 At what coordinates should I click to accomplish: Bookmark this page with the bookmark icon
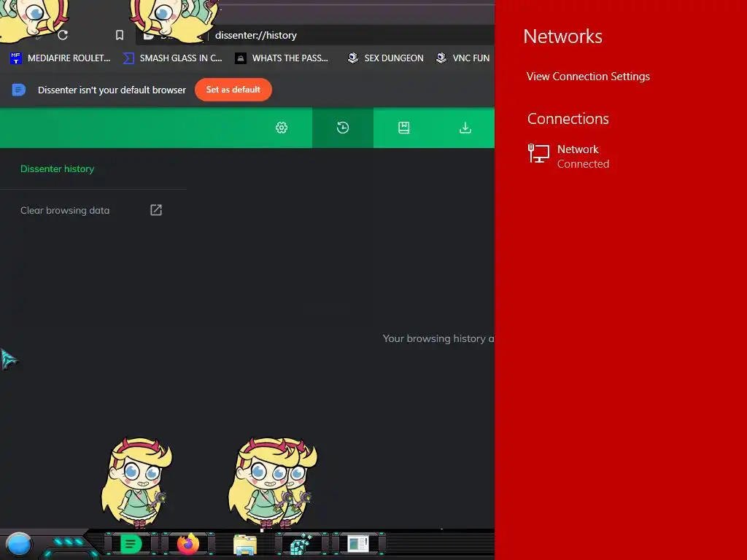pos(120,35)
